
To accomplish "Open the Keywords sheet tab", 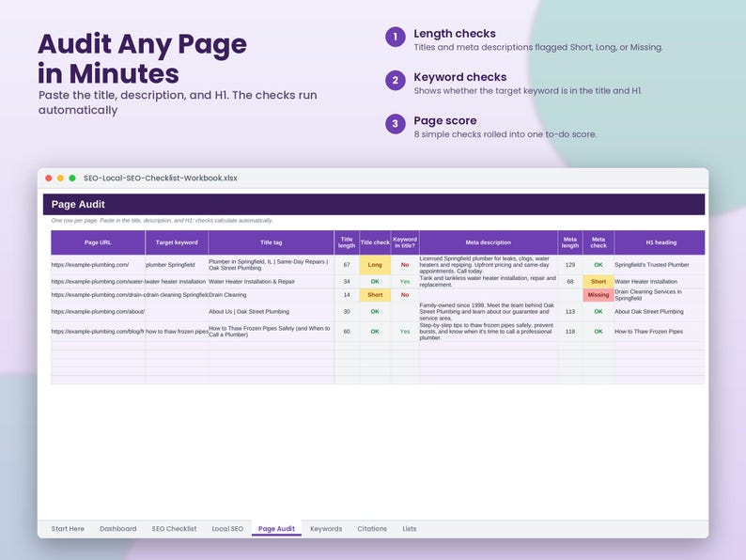I will point(326,529).
